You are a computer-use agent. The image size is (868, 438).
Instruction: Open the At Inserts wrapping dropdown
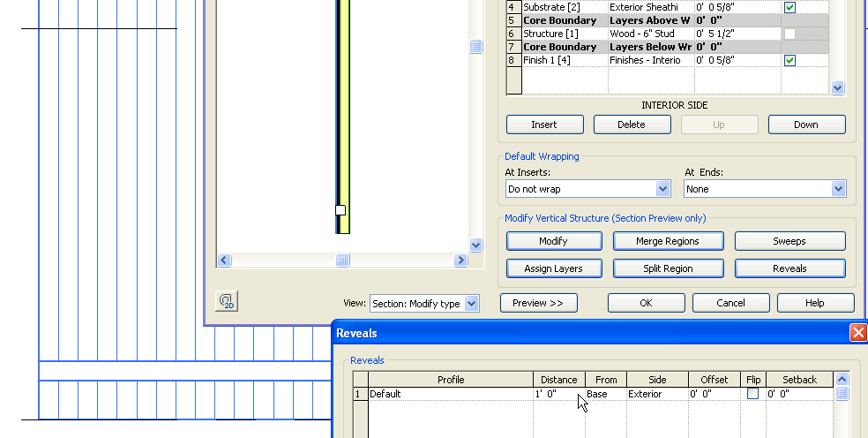tap(662, 189)
